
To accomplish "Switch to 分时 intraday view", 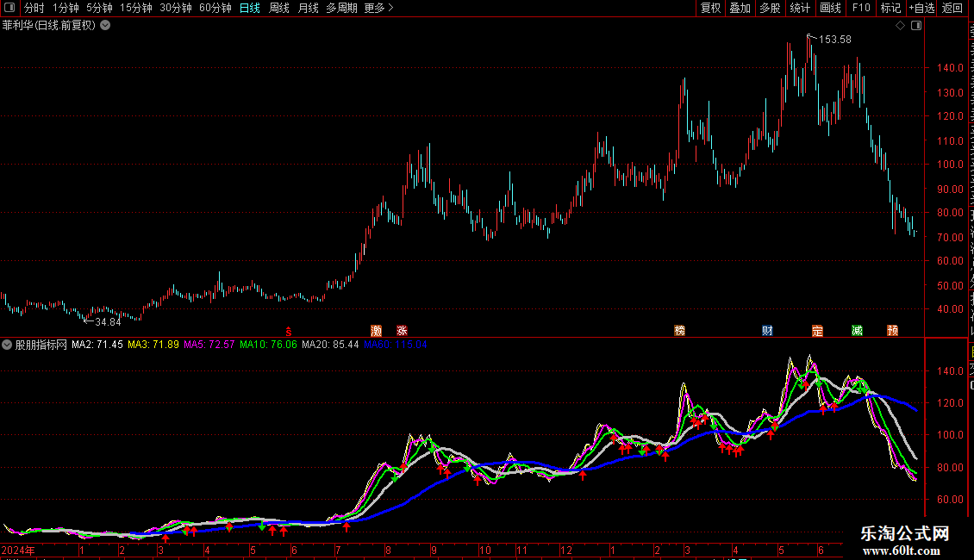I will [34, 8].
